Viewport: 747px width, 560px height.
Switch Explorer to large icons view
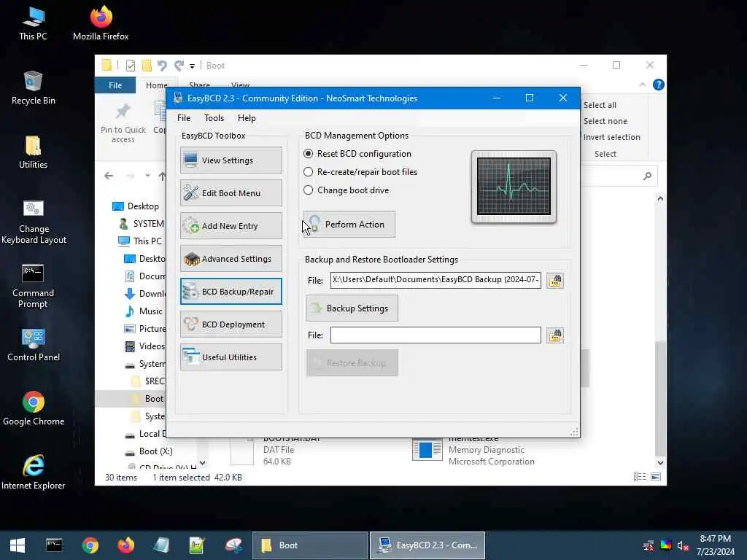[x=656, y=477]
